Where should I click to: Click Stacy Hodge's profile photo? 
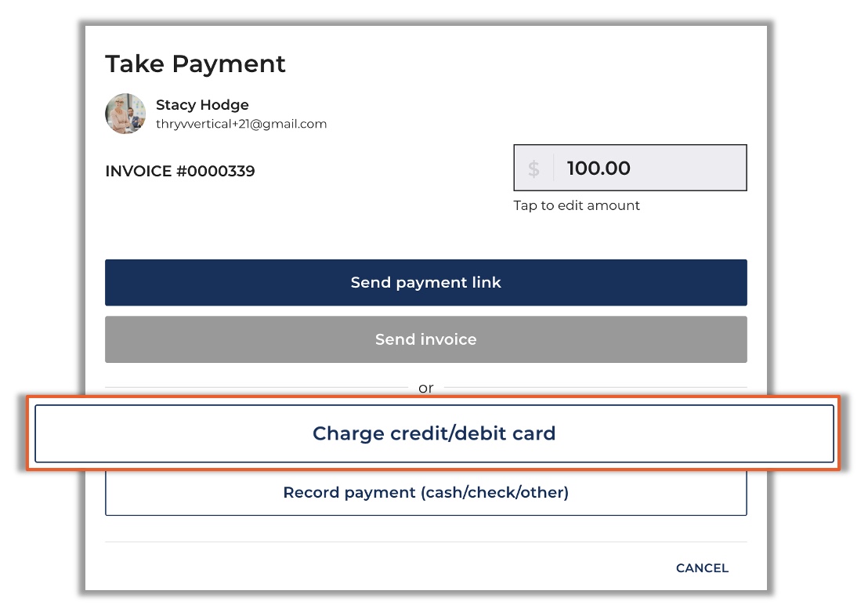point(125,114)
